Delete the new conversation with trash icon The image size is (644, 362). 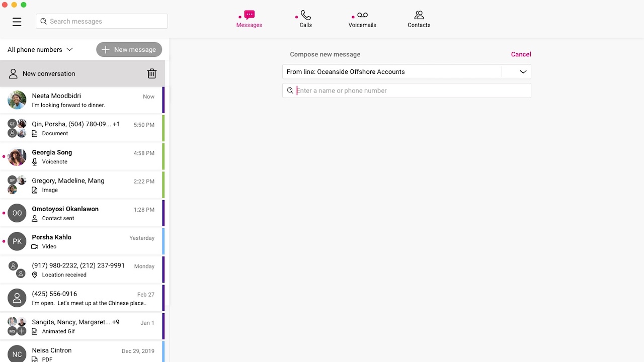[151, 74]
